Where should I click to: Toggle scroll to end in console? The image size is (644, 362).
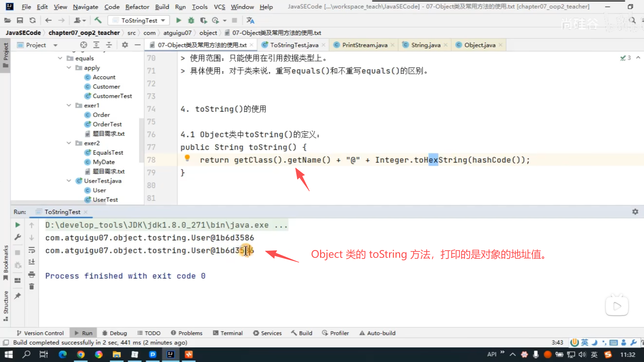(32, 262)
